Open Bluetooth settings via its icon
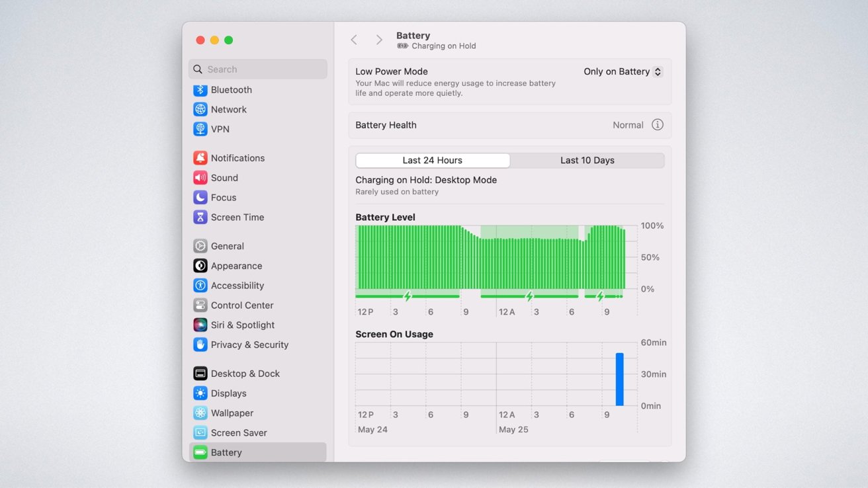This screenshot has height=488, width=868. pos(200,90)
